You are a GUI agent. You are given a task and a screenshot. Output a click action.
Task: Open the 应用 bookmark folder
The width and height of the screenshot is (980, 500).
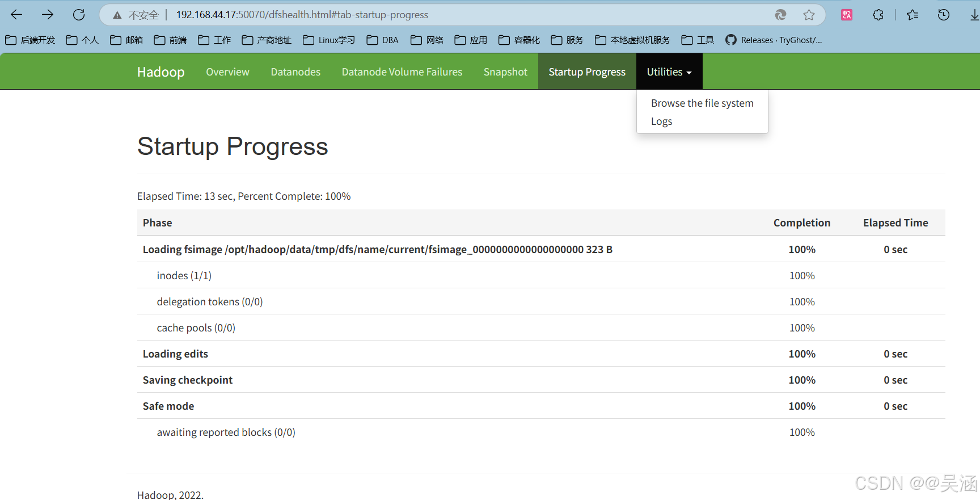tap(471, 40)
